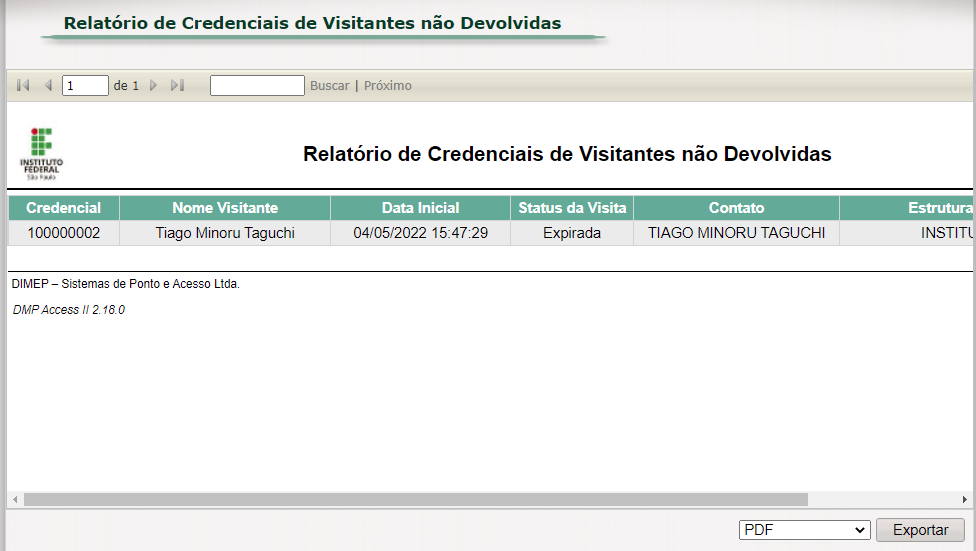Image resolution: width=976 pixels, height=551 pixels.
Task: Click the green page heading title
Action: [312, 23]
